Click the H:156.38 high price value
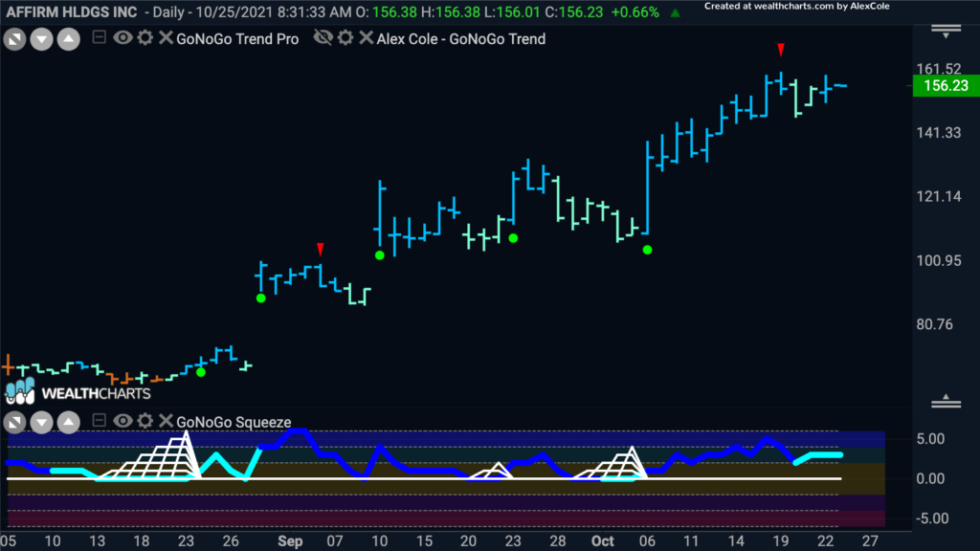The image size is (980, 551). pyautogui.click(x=452, y=12)
